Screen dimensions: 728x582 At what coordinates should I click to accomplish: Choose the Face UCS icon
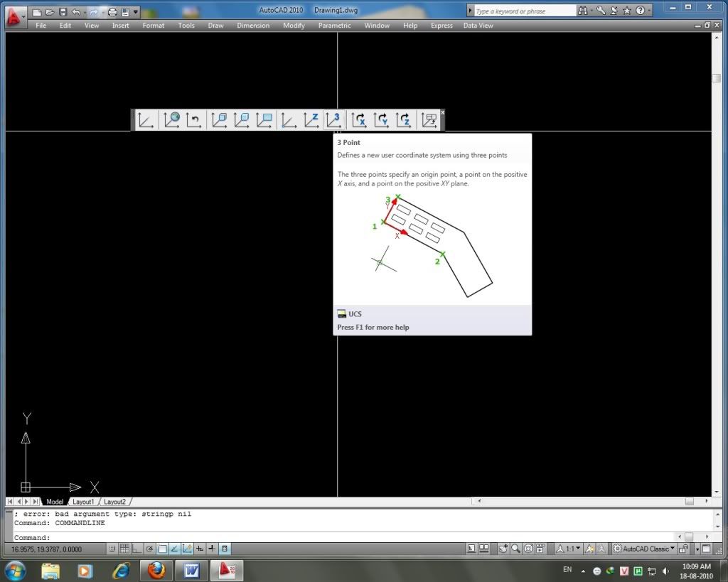[219, 120]
